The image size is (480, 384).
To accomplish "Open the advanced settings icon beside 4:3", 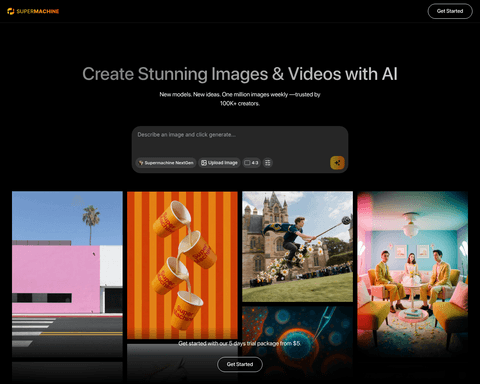I will tap(267, 163).
